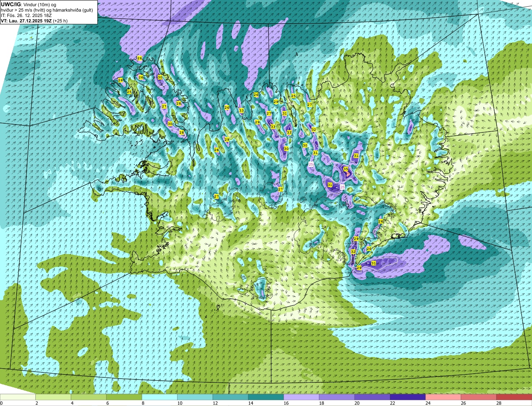532x406 pixels.
Task: Click the 18–20 m/s light purple legend swatch
Action: (337, 397)
